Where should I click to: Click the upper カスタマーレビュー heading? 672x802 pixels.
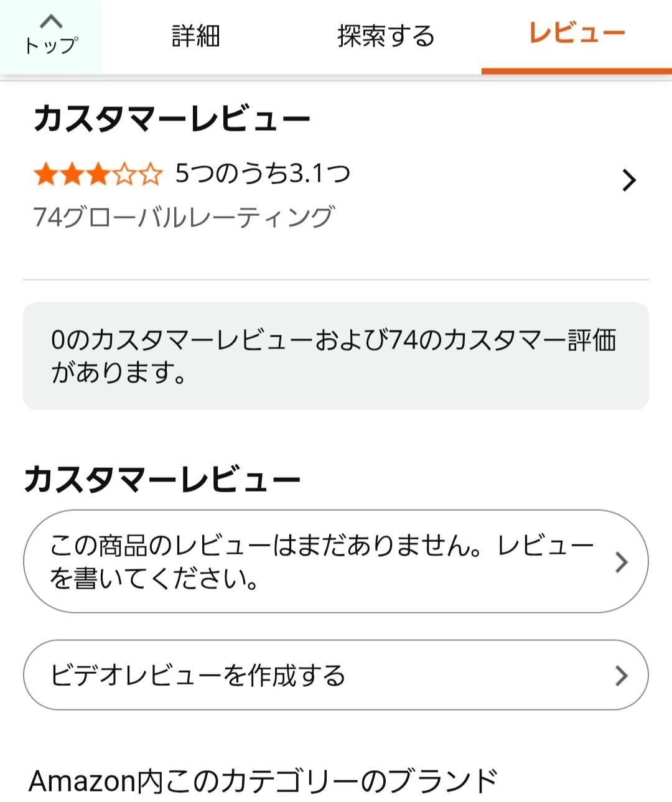coord(172,118)
